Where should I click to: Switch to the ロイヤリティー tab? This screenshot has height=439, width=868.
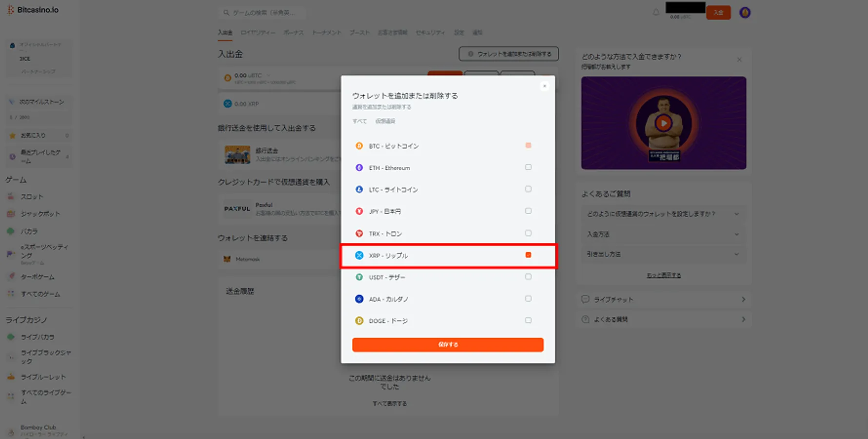258,33
